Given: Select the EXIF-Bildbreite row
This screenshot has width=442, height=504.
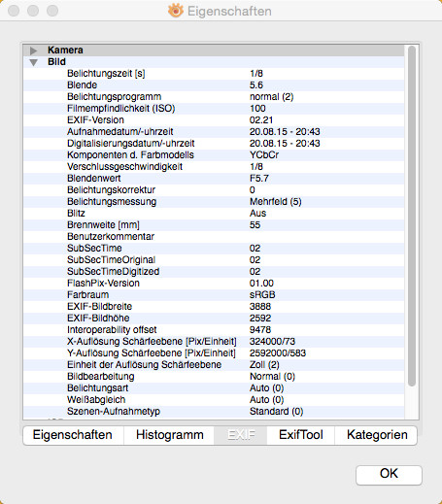Looking at the screenshot, I should [x=214, y=307].
